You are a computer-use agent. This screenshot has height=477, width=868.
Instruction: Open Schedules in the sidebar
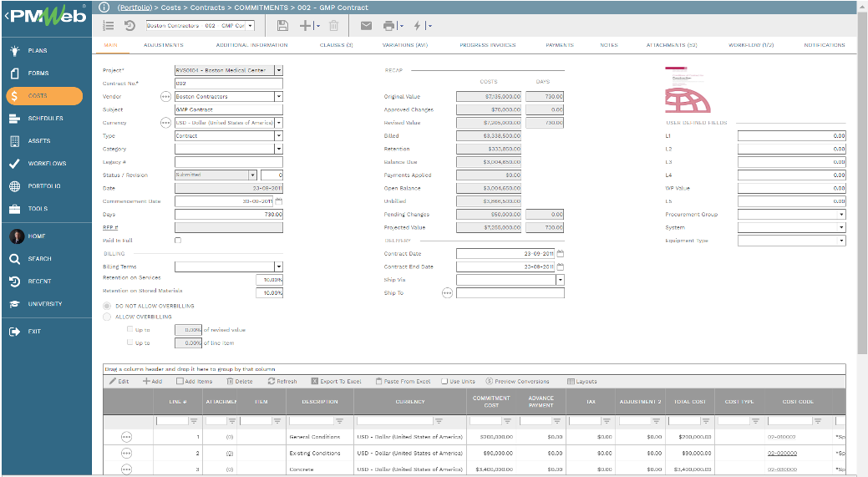(47, 119)
